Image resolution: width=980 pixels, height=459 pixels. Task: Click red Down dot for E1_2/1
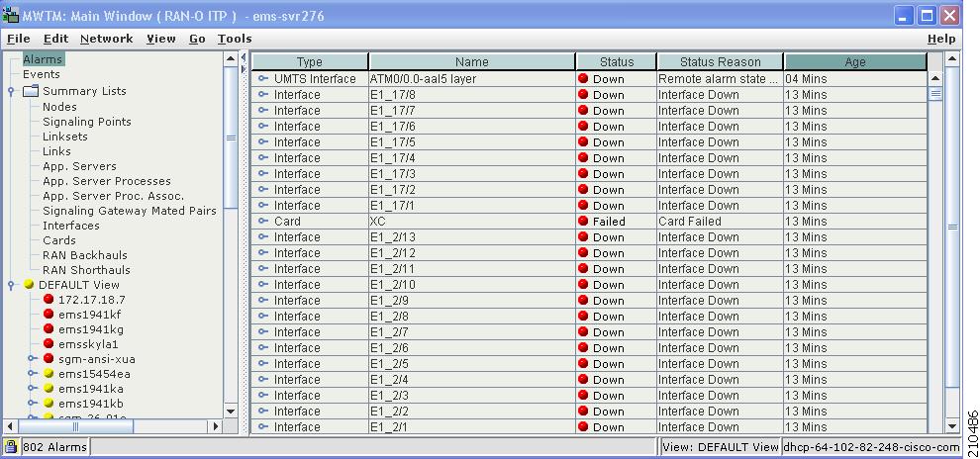(583, 426)
